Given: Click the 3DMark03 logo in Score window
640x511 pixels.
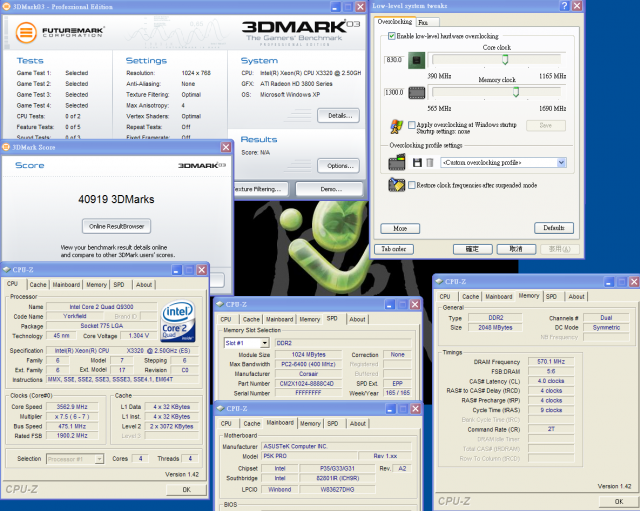Looking at the screenshot, I should point(202,165).
